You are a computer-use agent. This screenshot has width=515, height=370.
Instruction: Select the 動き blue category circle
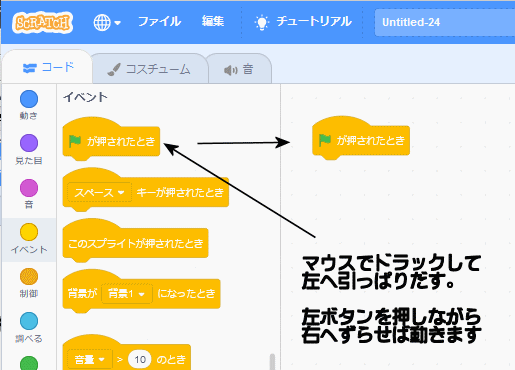click(29, 99)
